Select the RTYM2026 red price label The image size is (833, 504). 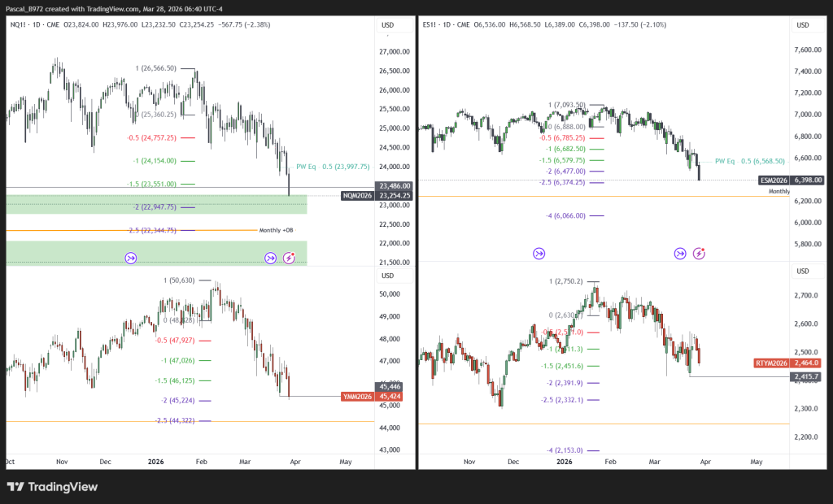click(x=771, y=363)
